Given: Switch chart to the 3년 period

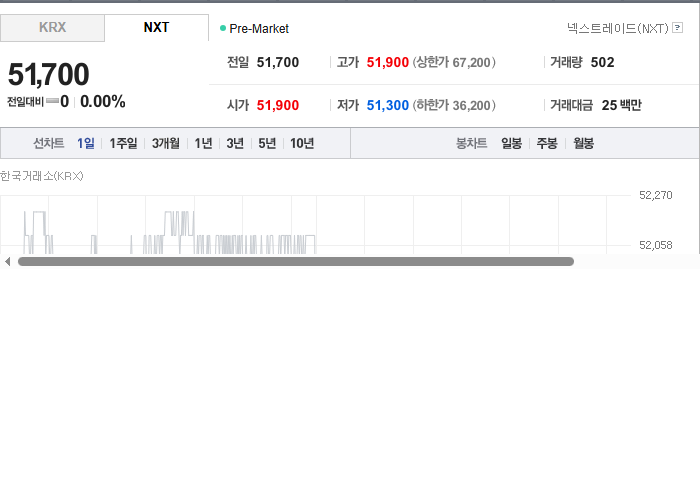Looking at the screenshot, I should [x=235, y=143].
